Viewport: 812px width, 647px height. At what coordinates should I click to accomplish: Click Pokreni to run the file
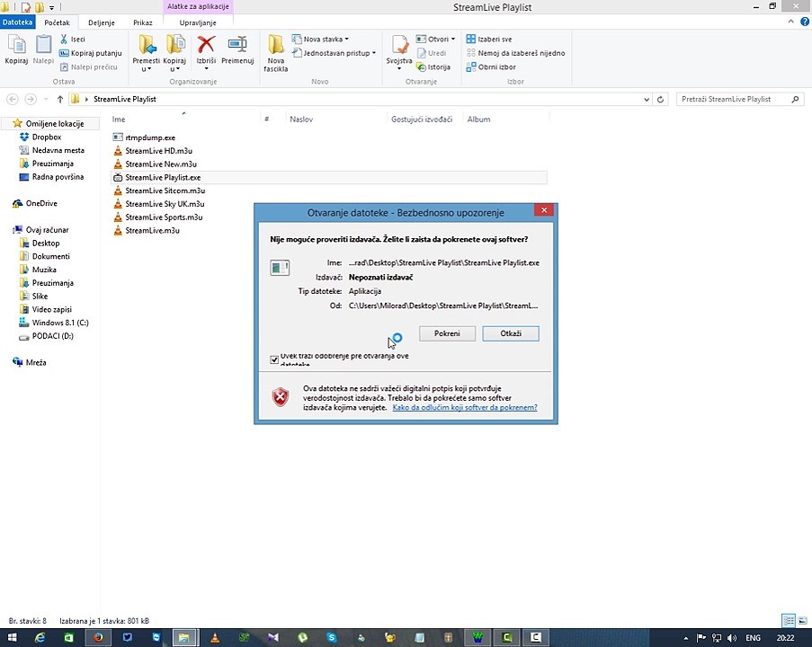[x=447, y=333]
